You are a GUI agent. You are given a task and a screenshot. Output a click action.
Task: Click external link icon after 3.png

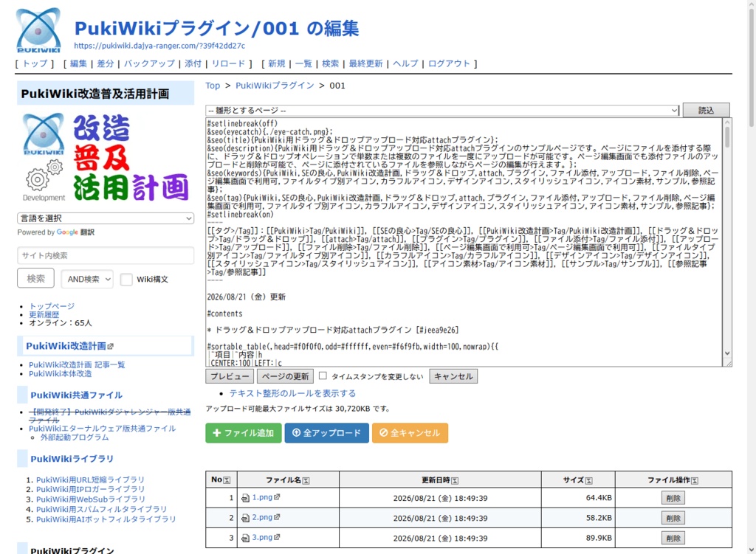(277, 536)
